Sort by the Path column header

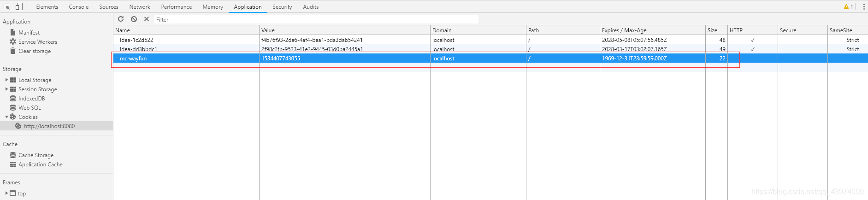pos(563,30)
